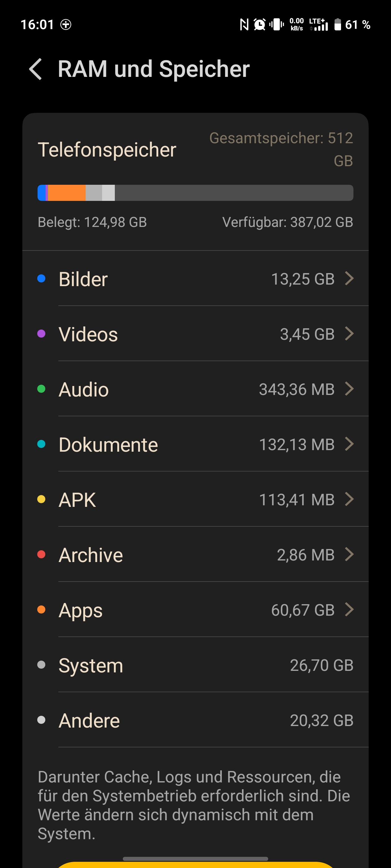The width and height of the screenshot is (391, 868).
Task: Tap blue Bilder color dot
Action: [41, 278]
